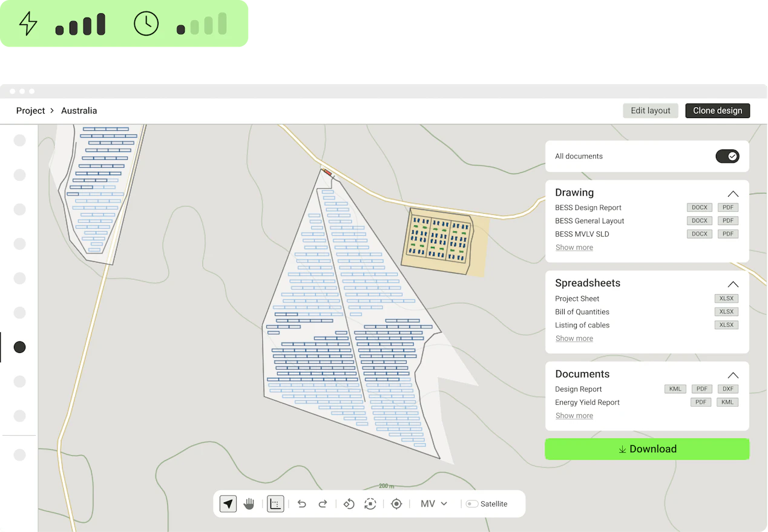Click the rotate diamond counterclockwise icon
The image size is (768, 532).
349,504
